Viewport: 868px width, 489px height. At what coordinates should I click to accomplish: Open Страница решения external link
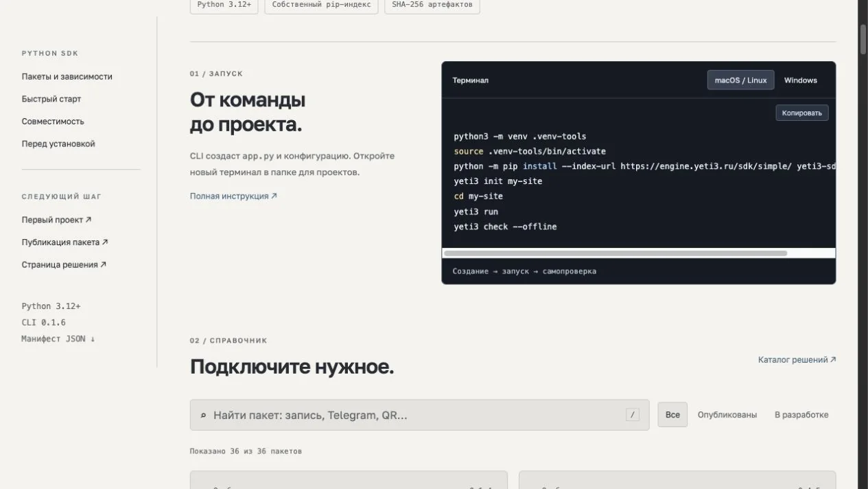coord(64,264)
